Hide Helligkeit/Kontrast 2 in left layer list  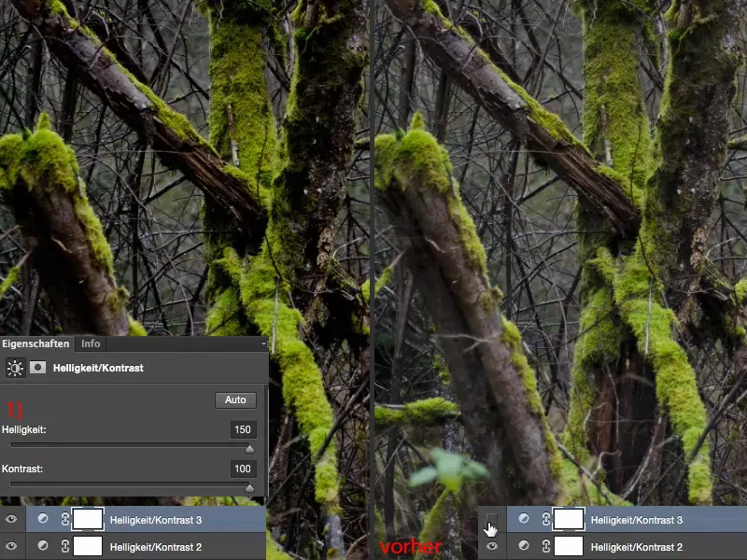point(11,546)
